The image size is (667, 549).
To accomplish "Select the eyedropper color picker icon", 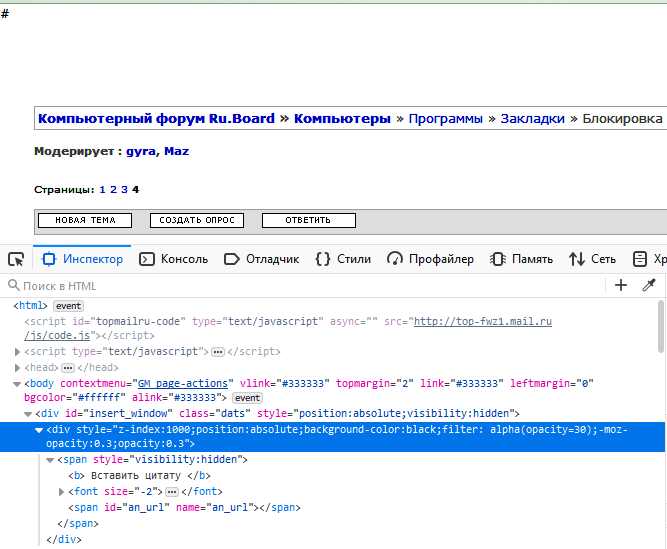I will [649, 285].
